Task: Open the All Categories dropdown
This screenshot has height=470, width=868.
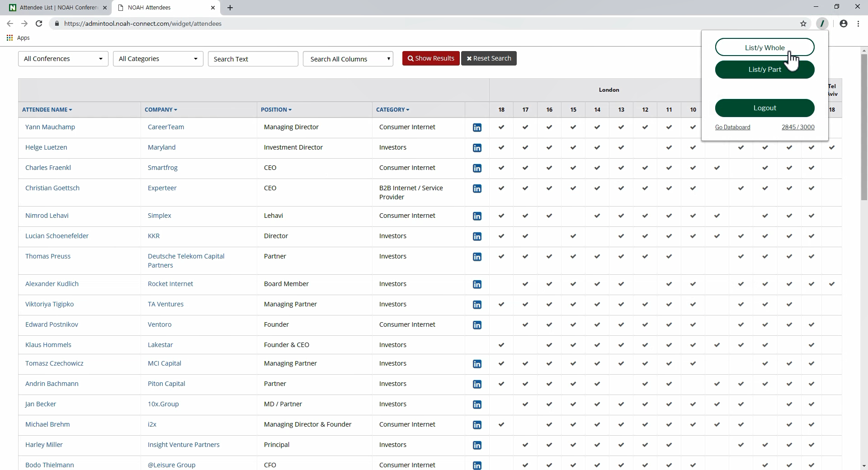Action: tap(158, 58)
